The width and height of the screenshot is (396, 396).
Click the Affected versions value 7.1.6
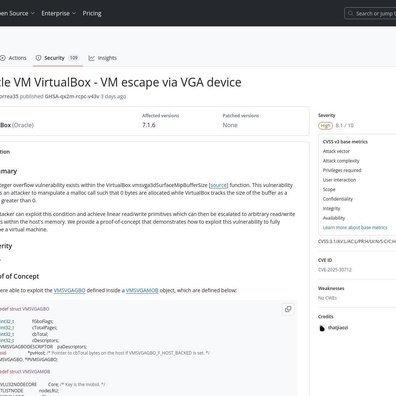149,125
